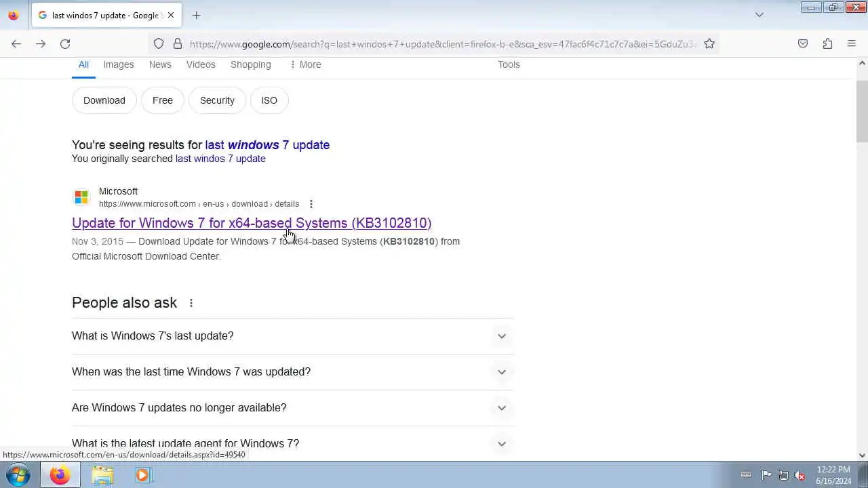868x488 pixels.
Task: Click the Free filter chip
Action: pyautogui.click(x=163, y=100)
